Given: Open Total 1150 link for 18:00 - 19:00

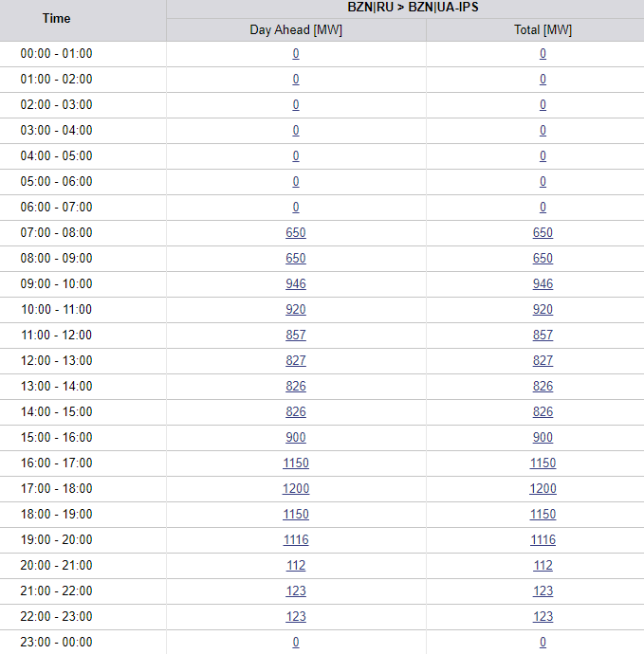Looking at the screenshot, I should (543, 514).
